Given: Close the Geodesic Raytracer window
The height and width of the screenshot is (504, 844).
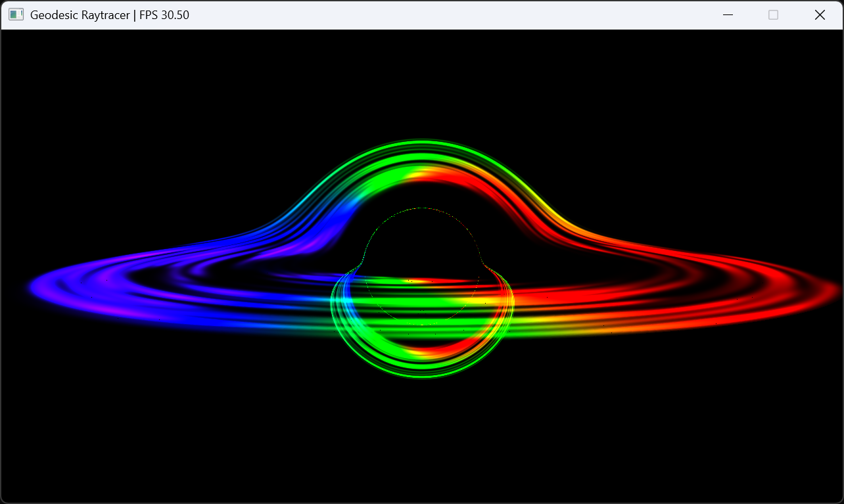Looking at the screenshot, I should [820, 14].
